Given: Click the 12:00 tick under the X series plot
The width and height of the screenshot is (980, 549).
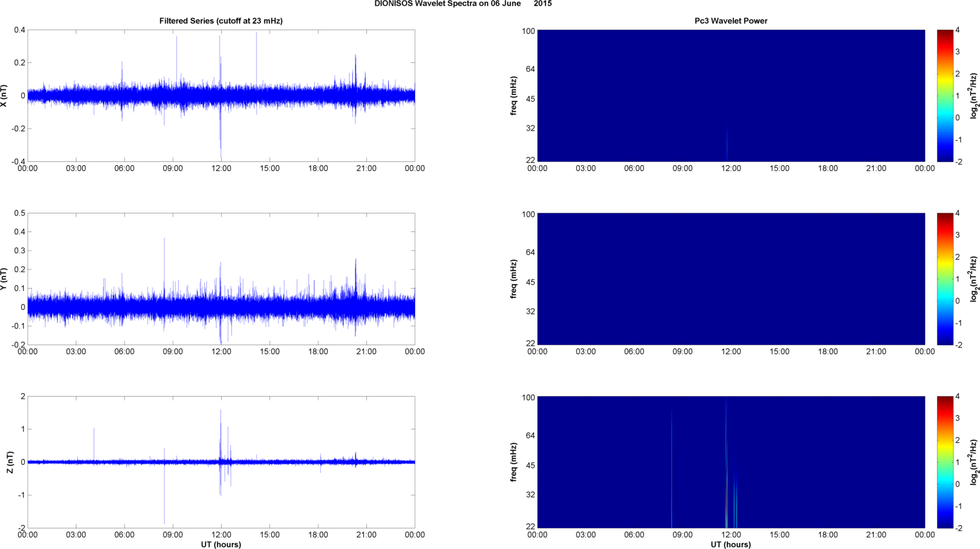Looking at the screenshot, I should click(221, 168).
